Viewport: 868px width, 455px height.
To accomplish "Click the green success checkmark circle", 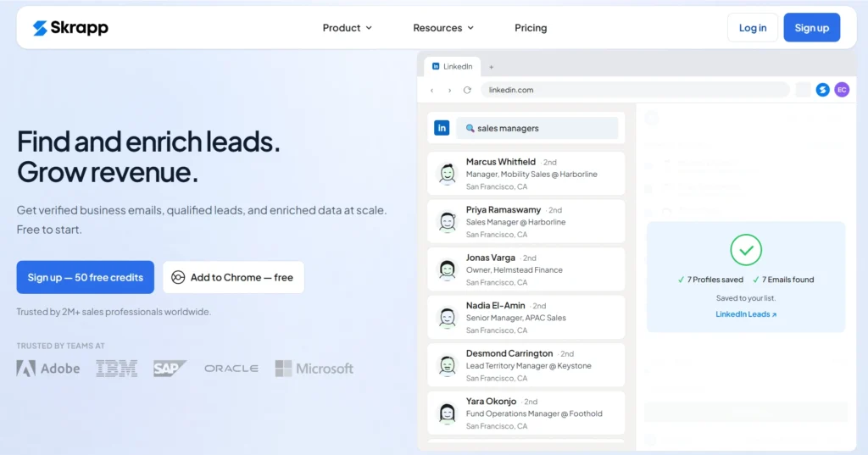I will (746, 250).
